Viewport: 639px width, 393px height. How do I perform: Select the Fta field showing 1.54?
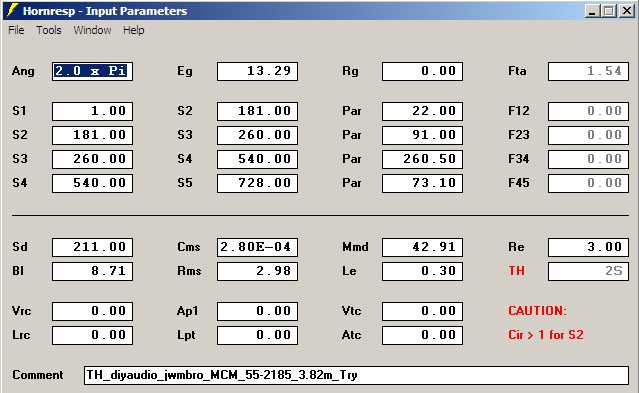(588, 71)
